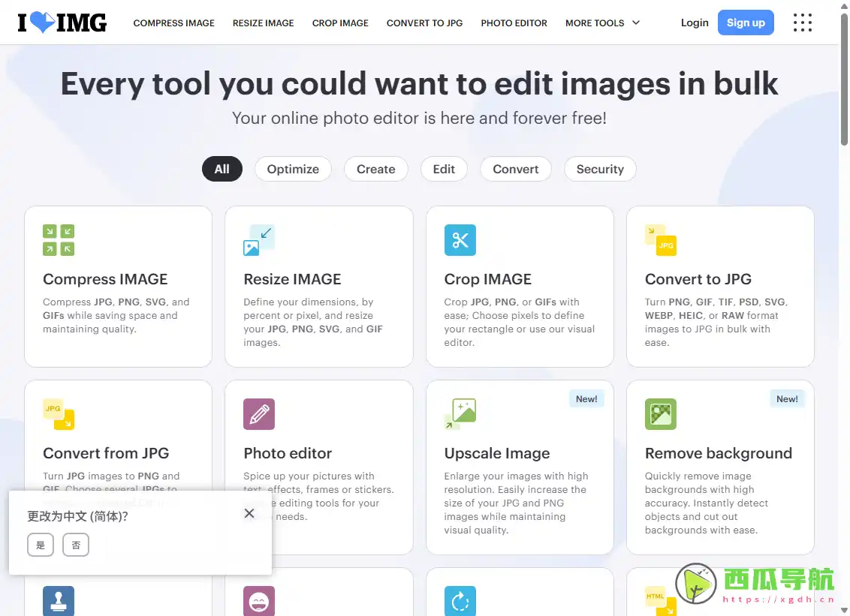Click the Sign up button

(x=745, y=23)
